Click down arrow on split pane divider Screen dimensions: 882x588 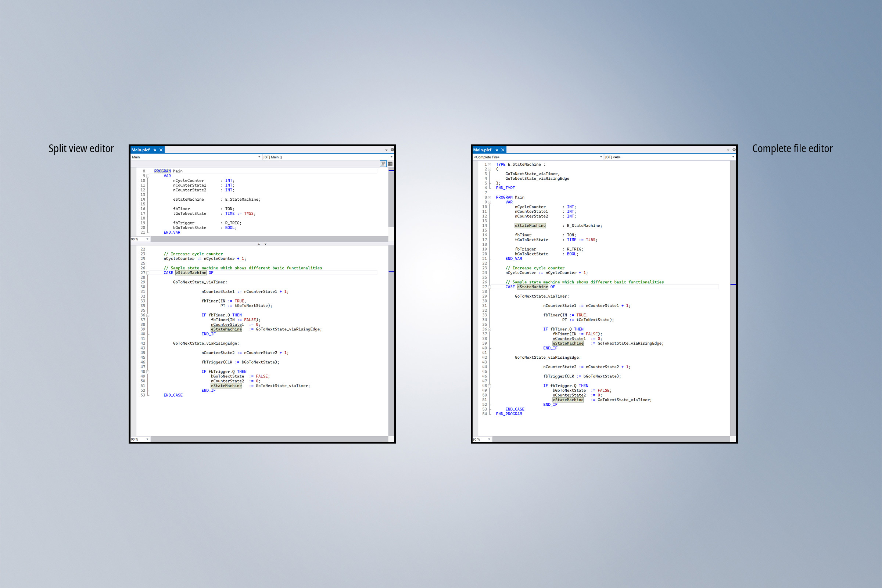[265, 244]
